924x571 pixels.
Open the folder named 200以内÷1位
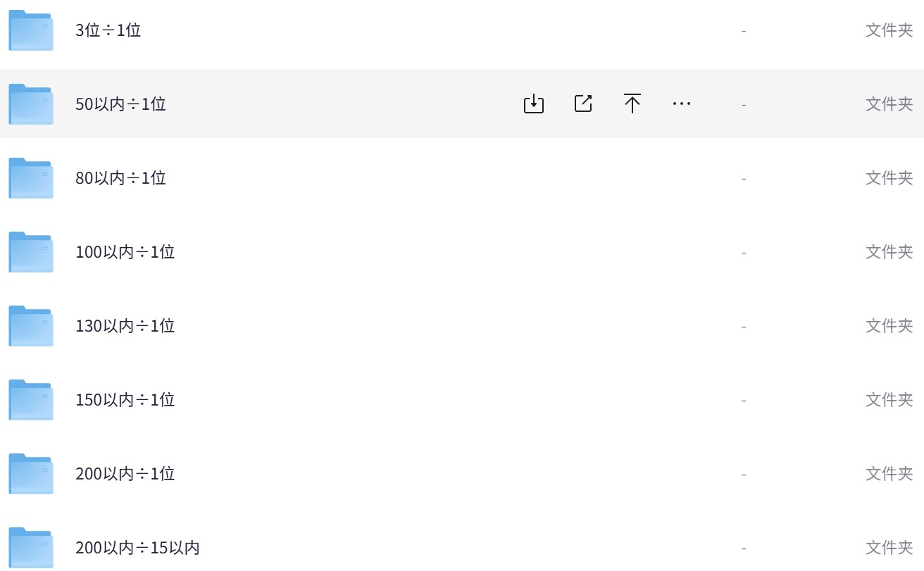coord(125,474)
